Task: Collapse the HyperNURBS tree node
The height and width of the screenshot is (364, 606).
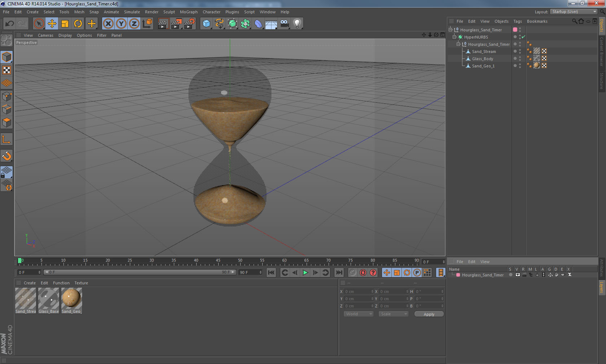Action: pyautogui.click(x=454, y=37)
